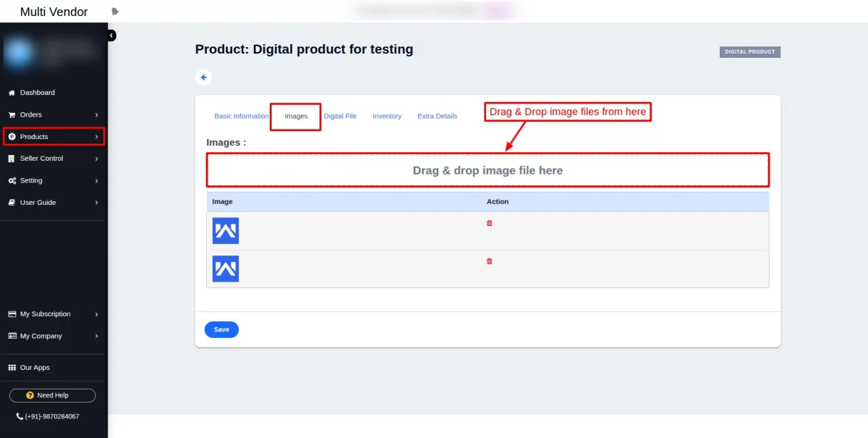Open the User Guide book icon
Viewport: 868px width, 438px height.
pyautogui.click(x=11, y=203)
